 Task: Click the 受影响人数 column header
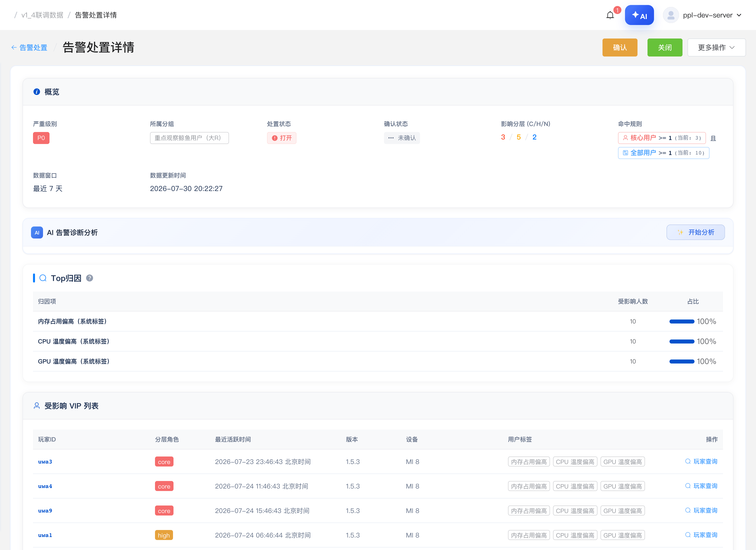pos(633,301)
